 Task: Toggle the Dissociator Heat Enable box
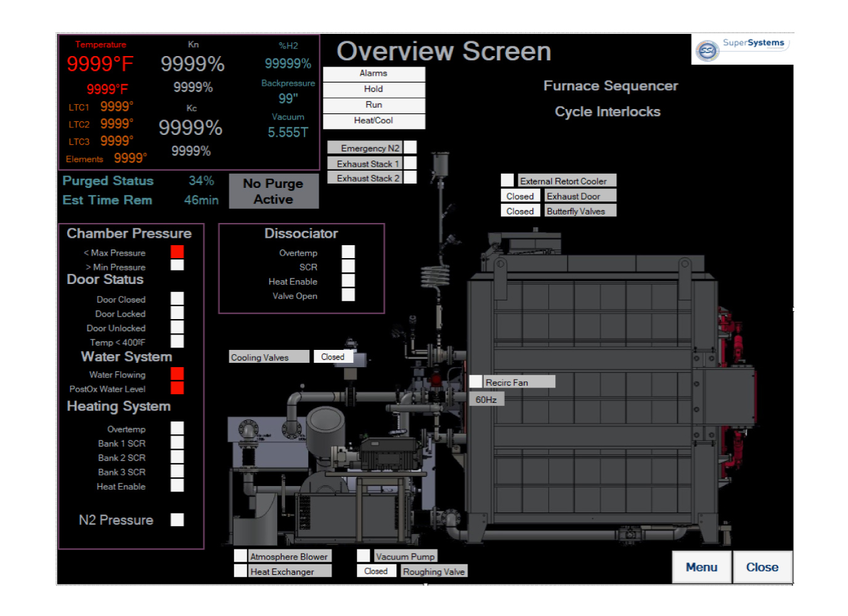[x=348, y=281]
